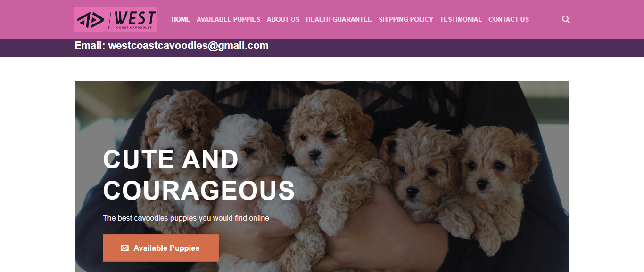Open the SHIPPING POLICY menu item

coord(405,19)
